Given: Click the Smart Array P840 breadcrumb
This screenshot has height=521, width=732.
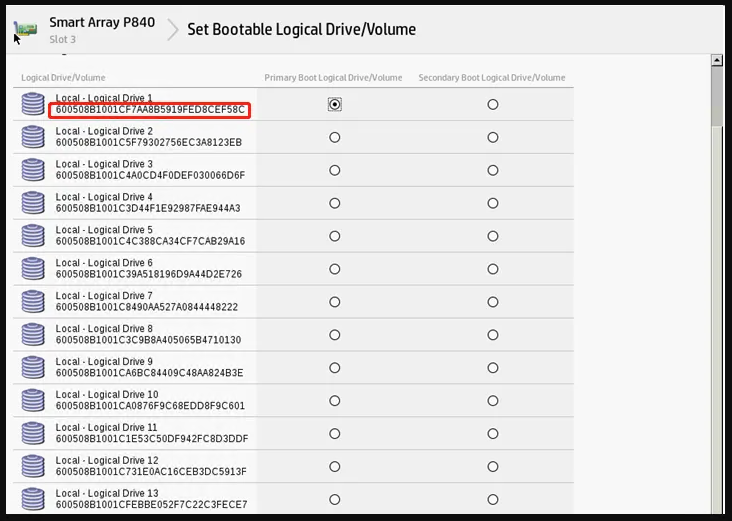Looking at the screenshot, I should click(102, 22).
